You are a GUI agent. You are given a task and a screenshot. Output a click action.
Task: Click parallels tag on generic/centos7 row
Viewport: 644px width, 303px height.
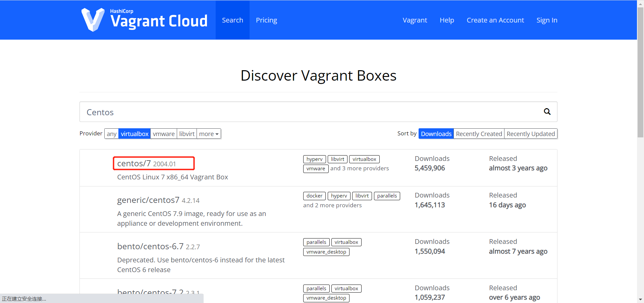[x=387, y=196]
